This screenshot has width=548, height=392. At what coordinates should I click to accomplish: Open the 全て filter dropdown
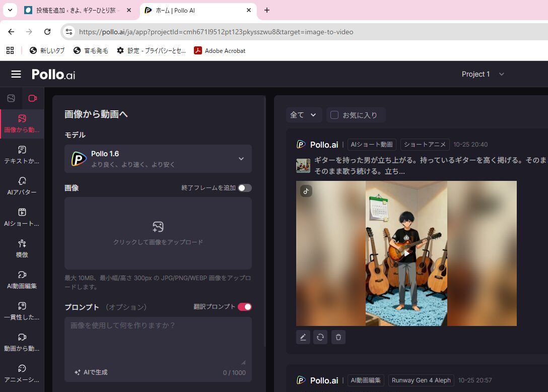[304, 115]
